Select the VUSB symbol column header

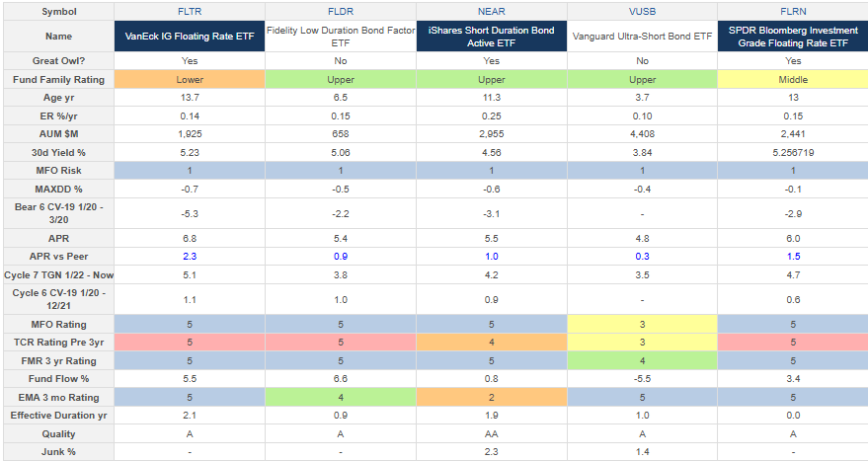(x=642, y=9)
